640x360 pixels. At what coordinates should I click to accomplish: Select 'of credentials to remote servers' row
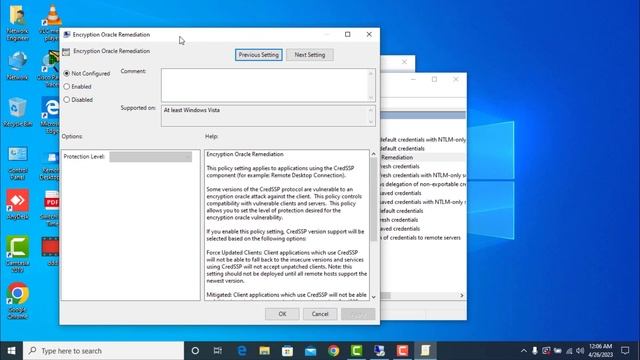[421, 238]
